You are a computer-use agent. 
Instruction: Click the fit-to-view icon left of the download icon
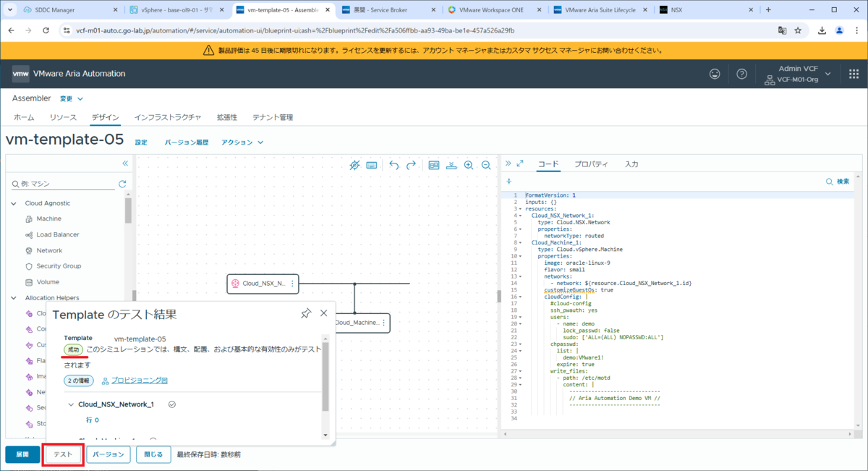[434, 165]
